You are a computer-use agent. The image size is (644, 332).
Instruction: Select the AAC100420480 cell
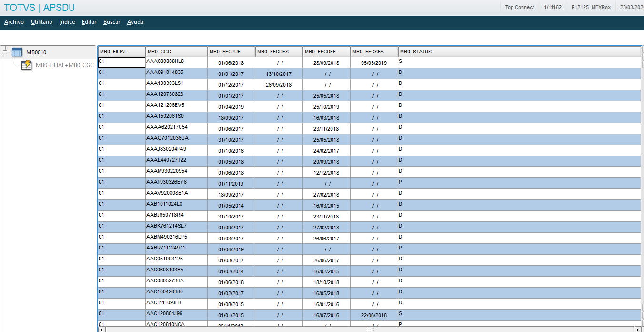click(176, 293)
